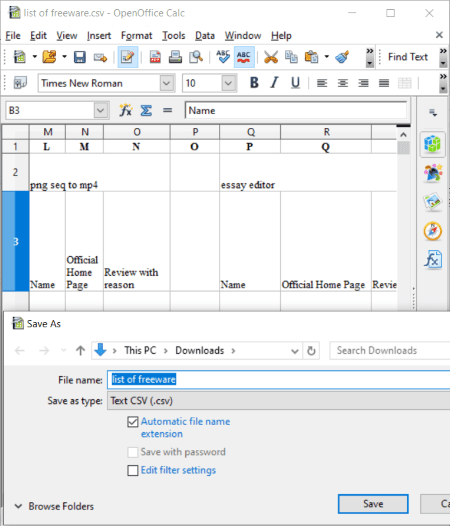Screen dimensions: 450x526
Task: Select cell containing 'essay editor'
Action: click(x=250, y=172)
